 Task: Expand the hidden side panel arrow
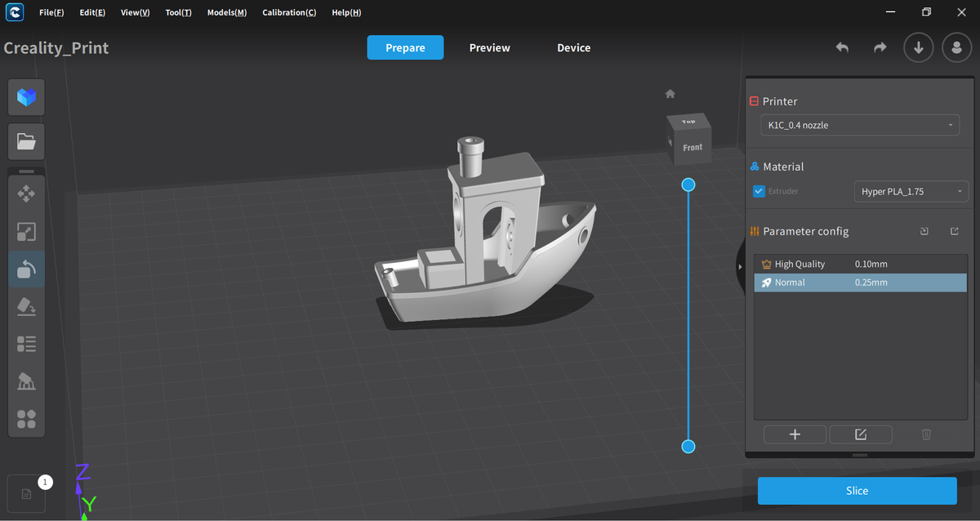[x=740, y=267]
